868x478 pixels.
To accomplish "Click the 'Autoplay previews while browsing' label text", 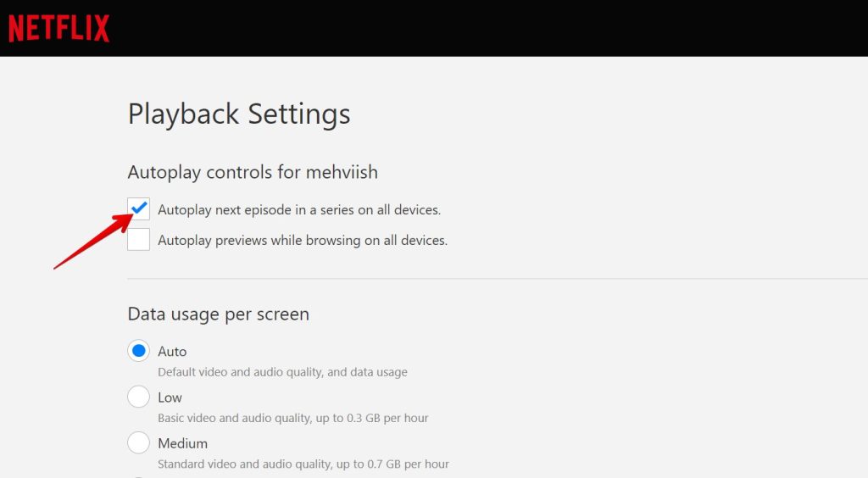I will click(302, 241).
